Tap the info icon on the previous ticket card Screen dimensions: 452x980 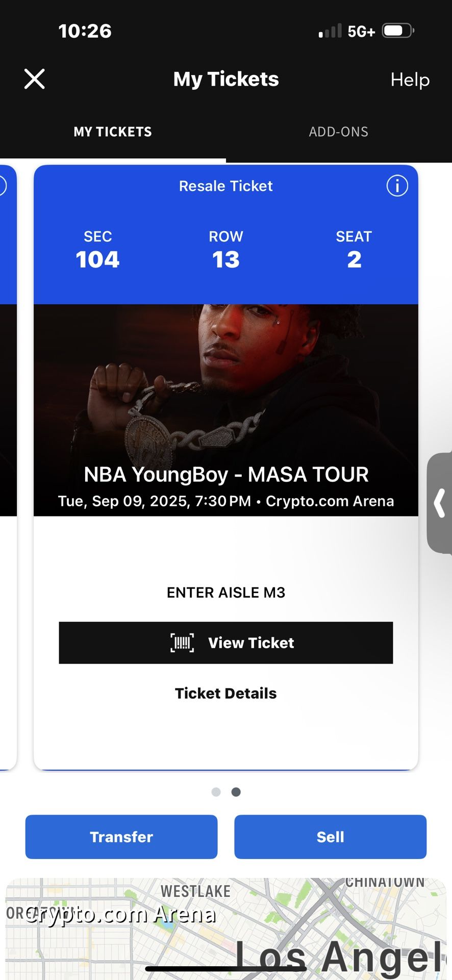(x=2, y=186)
